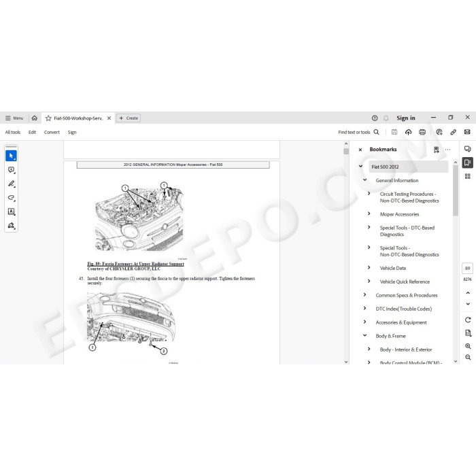Select the Highlight pen tool
The height and width of the screenshot is (476, 476).
[x=12, y=184]
